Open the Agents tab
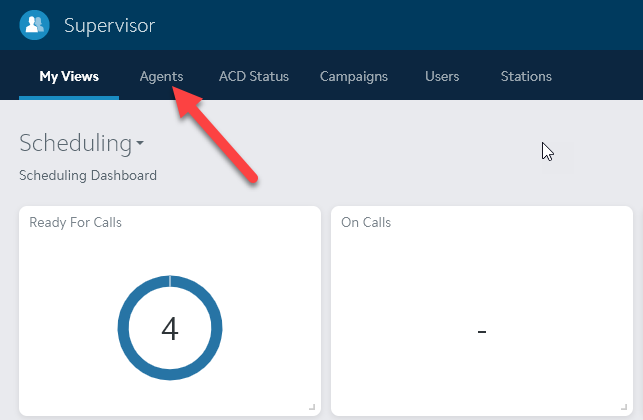This screenshot has width=643, height=420. point(161,76)
